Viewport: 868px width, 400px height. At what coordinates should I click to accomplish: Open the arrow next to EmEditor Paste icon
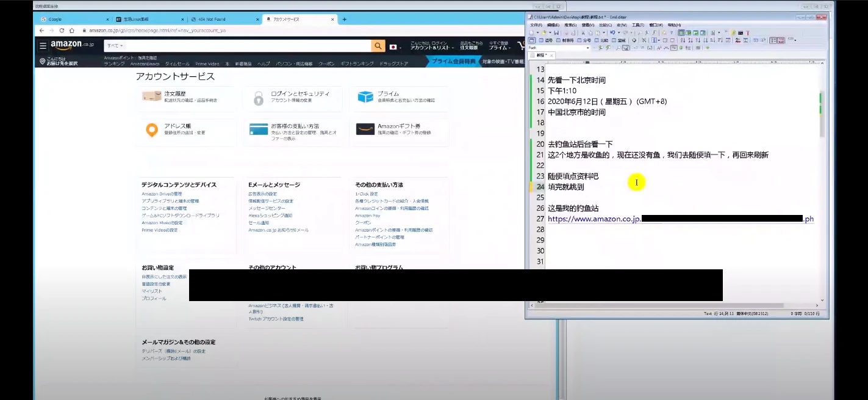(x=604, y=32)
